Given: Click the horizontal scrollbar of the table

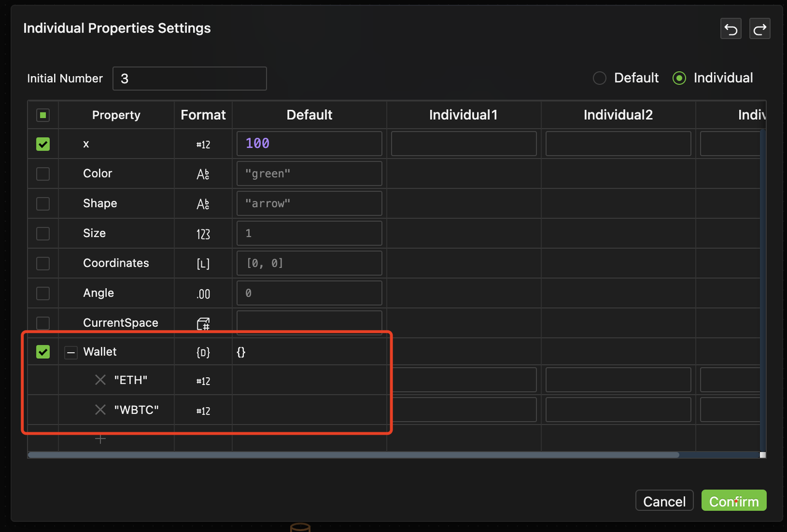Looking at the screenshot, I should tap(354, 455).
